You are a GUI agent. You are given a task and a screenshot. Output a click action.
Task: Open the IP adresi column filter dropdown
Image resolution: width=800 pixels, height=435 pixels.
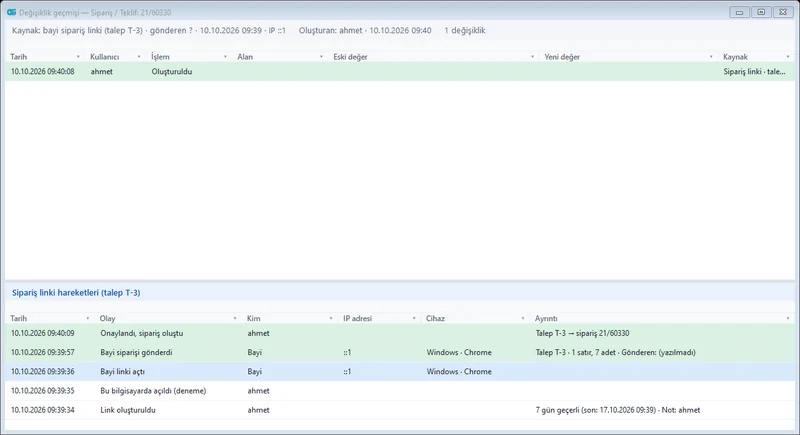pos(414,318)
